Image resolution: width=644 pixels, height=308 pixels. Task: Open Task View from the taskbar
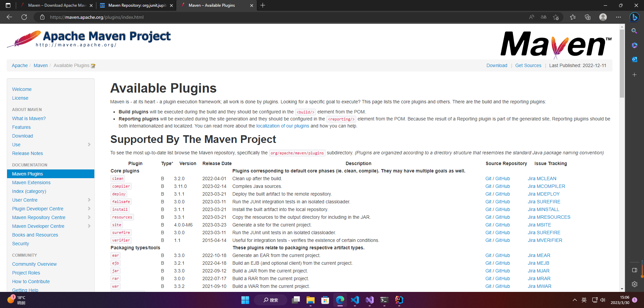295,300
